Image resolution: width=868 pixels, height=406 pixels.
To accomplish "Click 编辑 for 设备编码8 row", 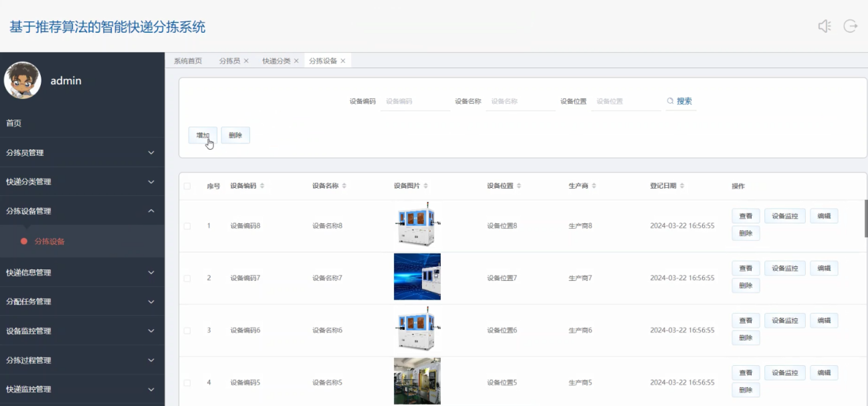I will [x=824, y=216].
